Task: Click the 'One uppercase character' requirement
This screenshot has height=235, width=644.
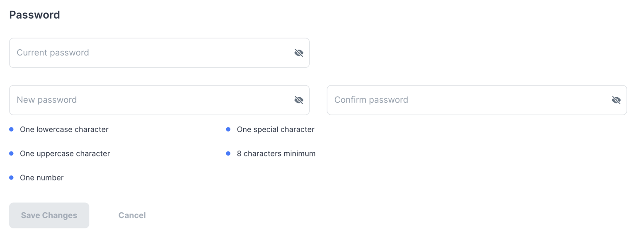Action: pyautogui.click(x=65, y=153)
